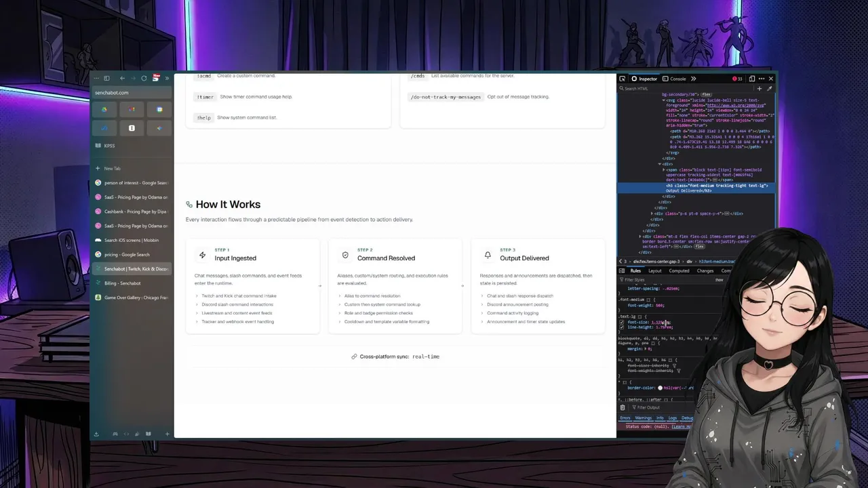Click the plus icon at sidebar bottom
Viewport: 868px width, 488px height.
pos(167,434)
